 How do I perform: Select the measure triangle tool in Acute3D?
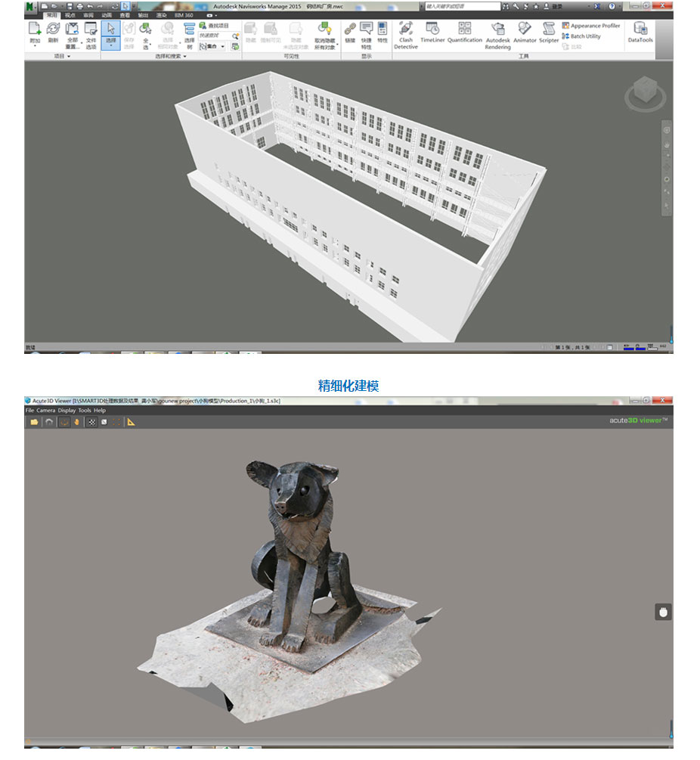pos(131,422)
